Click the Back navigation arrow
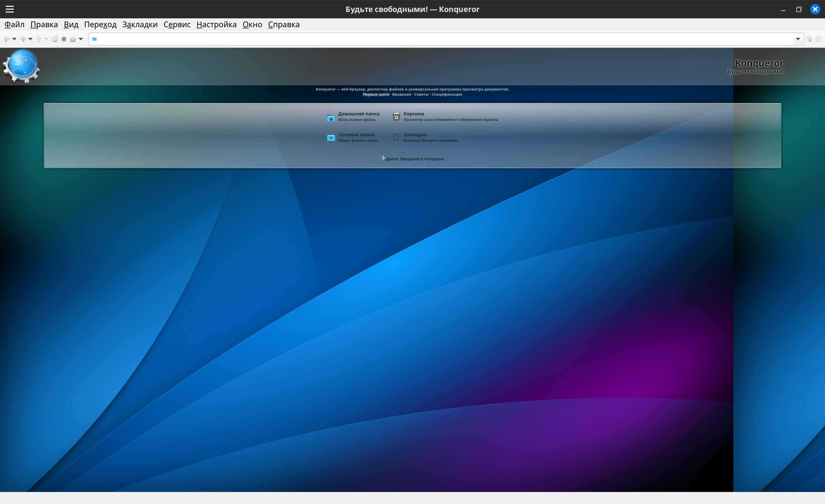 click(x=6, y=39)
